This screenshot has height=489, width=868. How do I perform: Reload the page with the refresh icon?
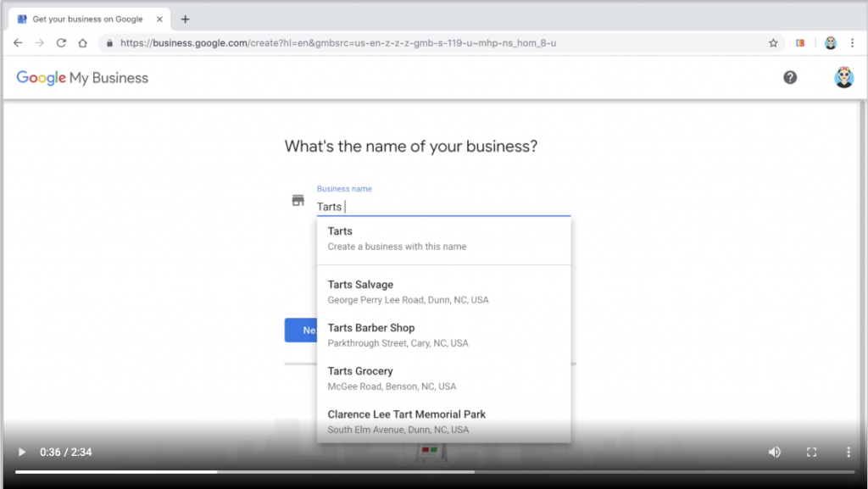click(x=61, y=42)
